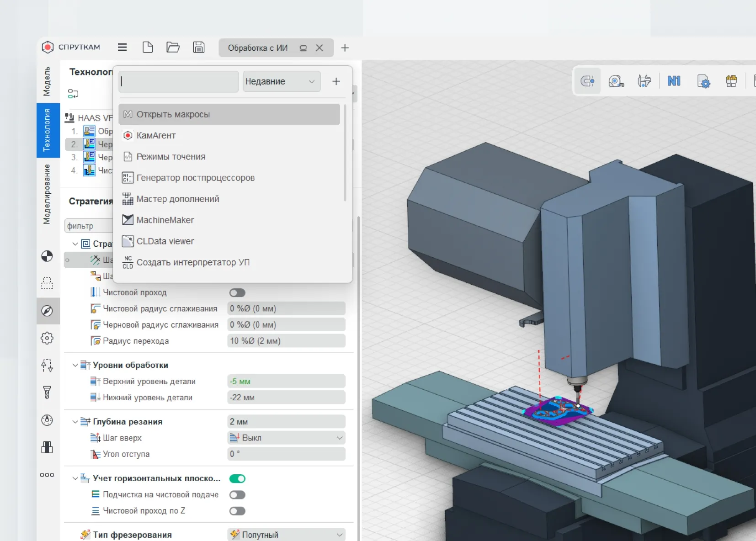Open more options three-dots sidebar icon
Viewport: 756px width, 541px height.
pos(47,475)
